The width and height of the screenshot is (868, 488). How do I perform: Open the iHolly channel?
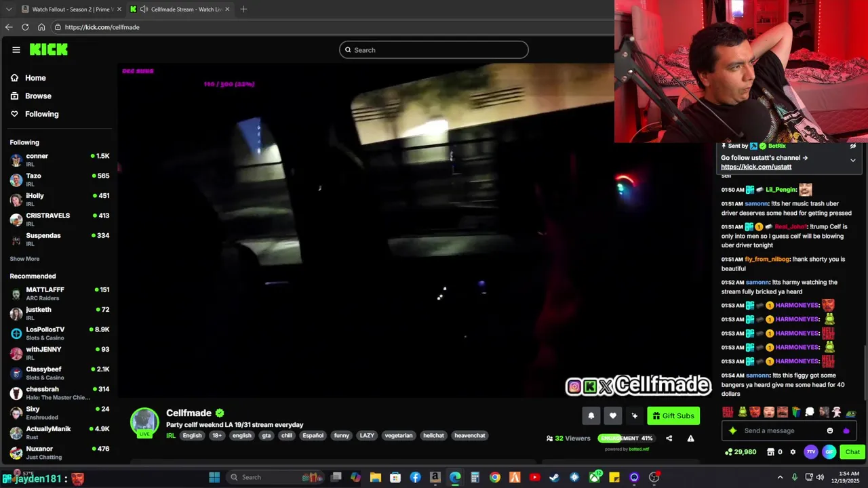(60, 199)
